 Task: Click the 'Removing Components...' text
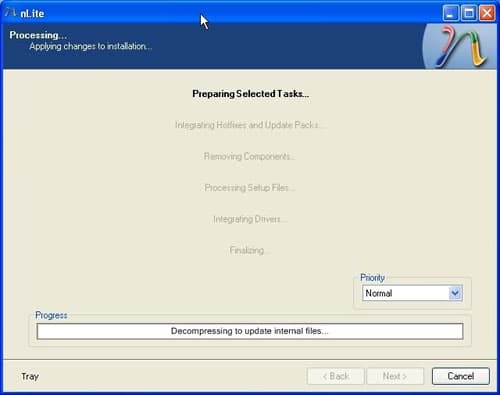[249, 156]
